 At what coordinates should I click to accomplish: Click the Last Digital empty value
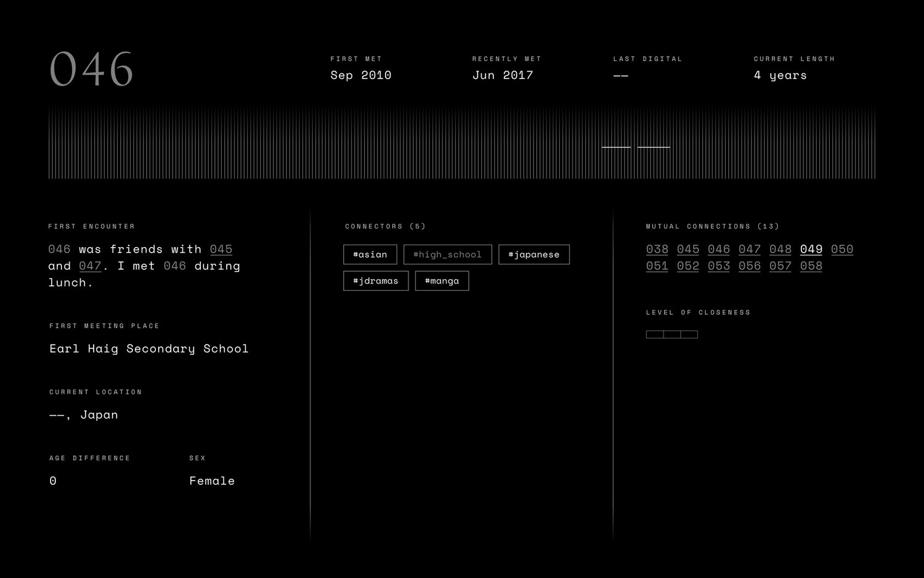(621, 76)
